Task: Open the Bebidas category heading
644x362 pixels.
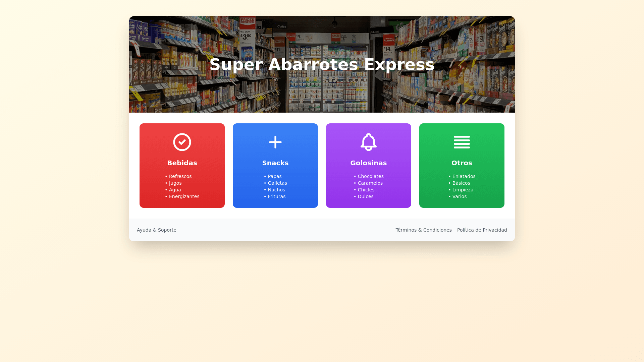Action: (x=182, y=163)
